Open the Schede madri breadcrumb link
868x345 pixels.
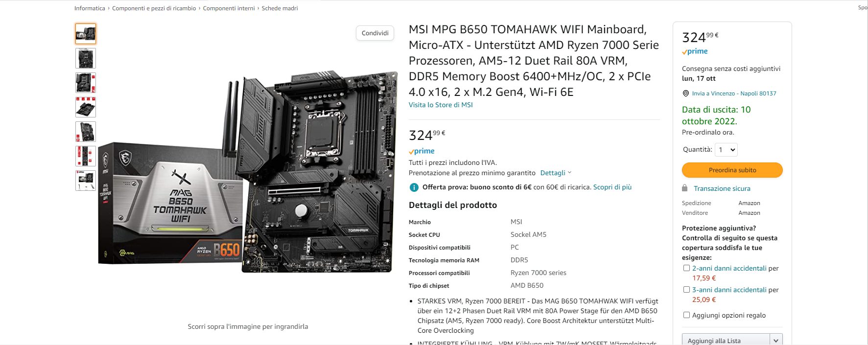click(x=280, y=8)
